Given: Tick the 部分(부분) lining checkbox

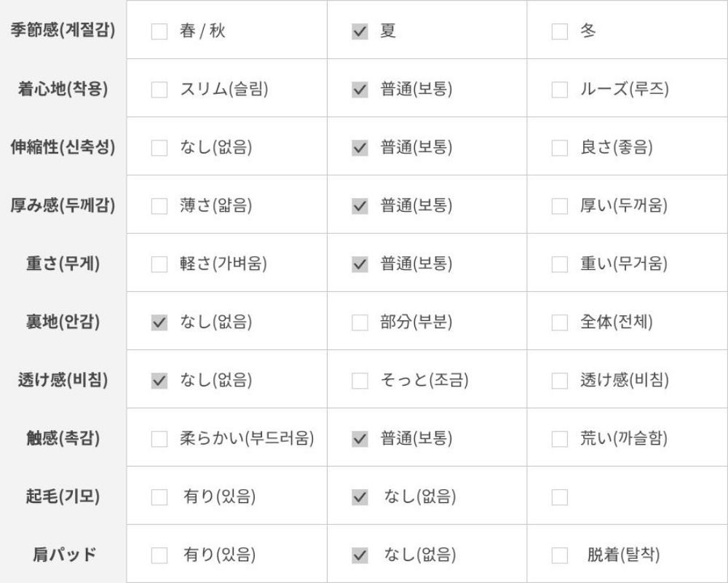Looking at the screenshot, I should coord(360,323).
